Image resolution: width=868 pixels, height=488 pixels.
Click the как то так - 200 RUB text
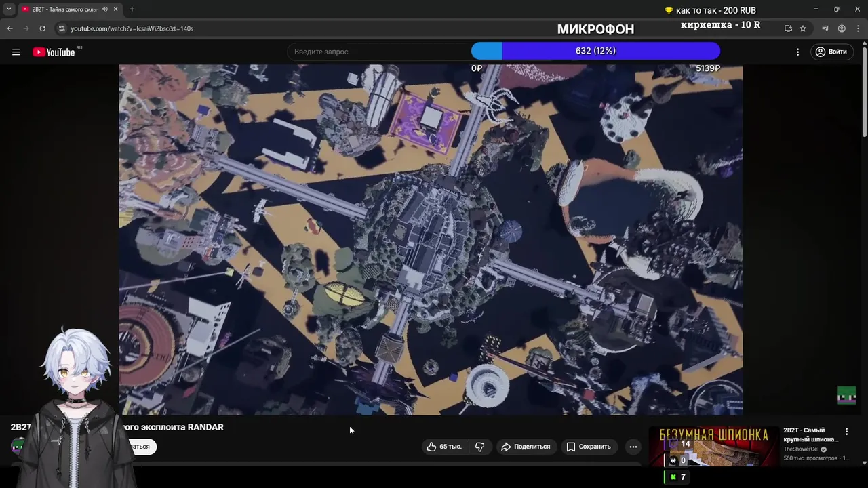pyautogui.click(x=715, y=10)
